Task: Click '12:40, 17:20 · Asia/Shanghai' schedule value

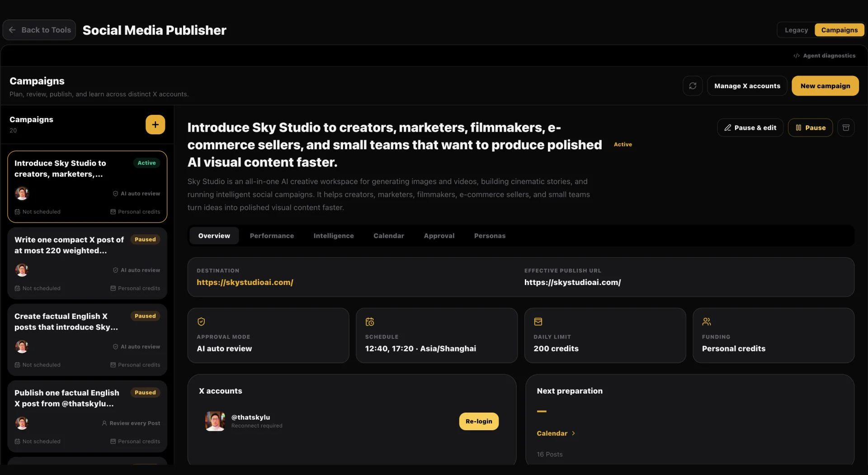Action: (x=420, y=349)
